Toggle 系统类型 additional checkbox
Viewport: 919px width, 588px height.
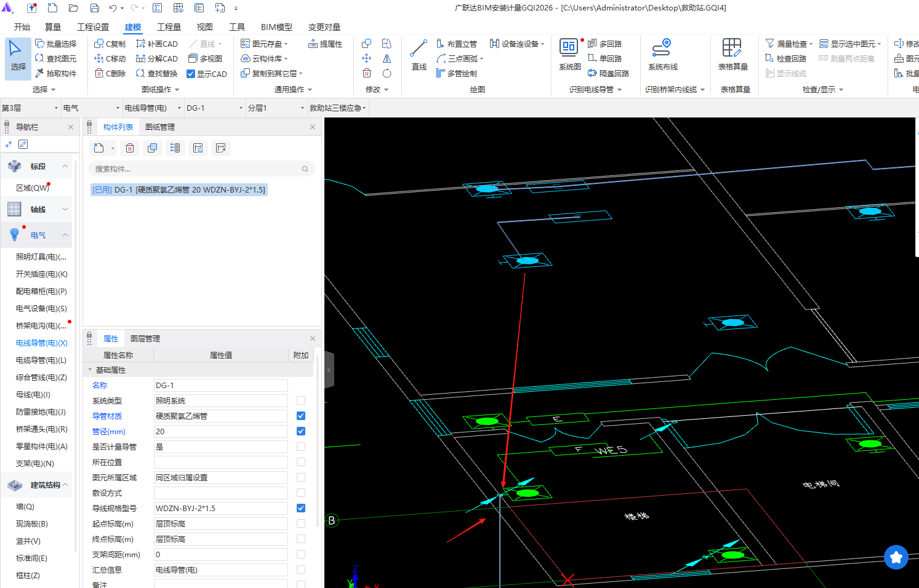[x=301, y=400]
